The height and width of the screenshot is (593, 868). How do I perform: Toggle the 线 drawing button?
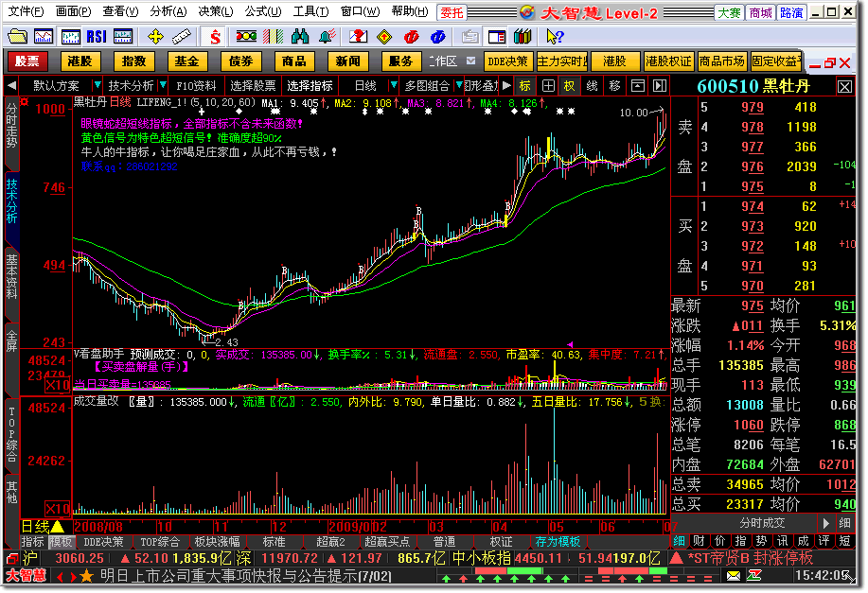[x=592, y=86]
